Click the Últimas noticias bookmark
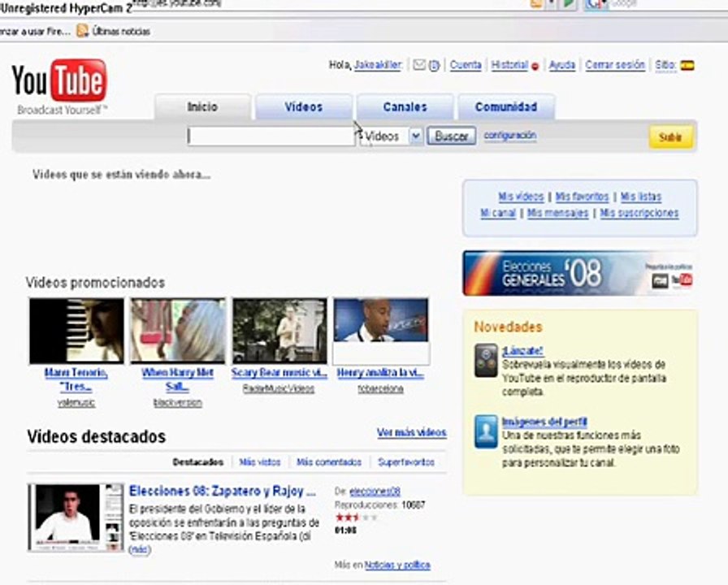728x585 pixels. (114, 31)
